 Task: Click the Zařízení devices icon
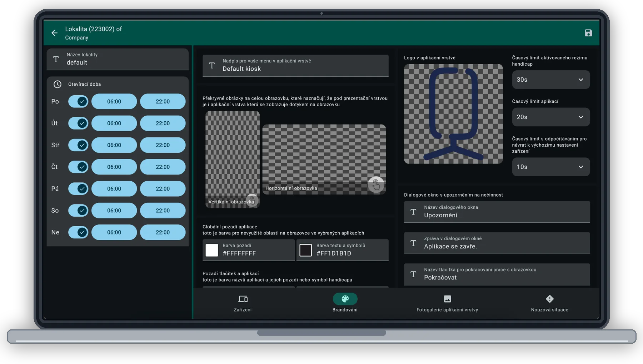click(243, 299)
